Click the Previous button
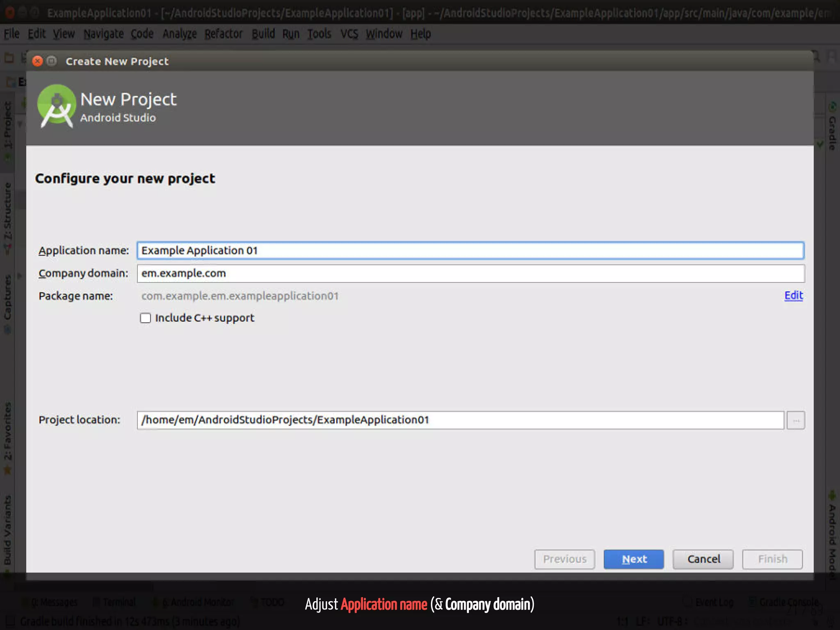 564,559
